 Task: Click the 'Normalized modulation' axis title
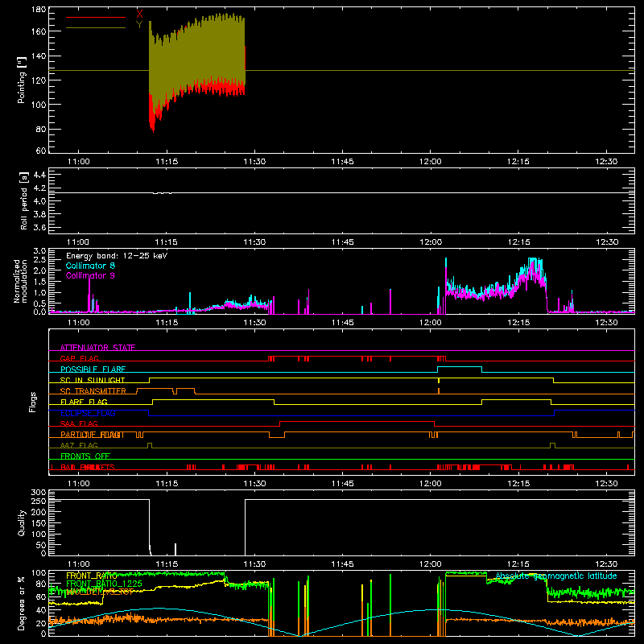coord(20,281)
